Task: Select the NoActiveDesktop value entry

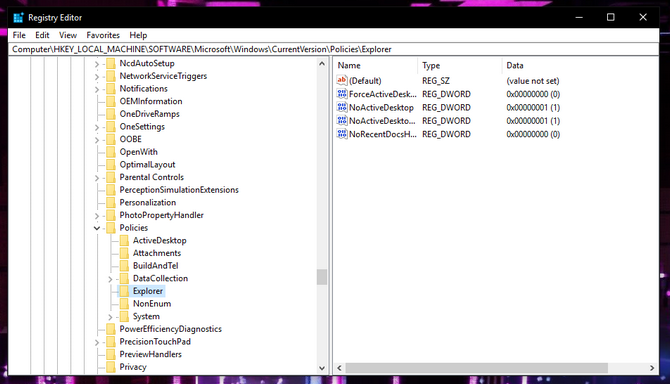Action: pyautogui.click(x=381, y=108)
